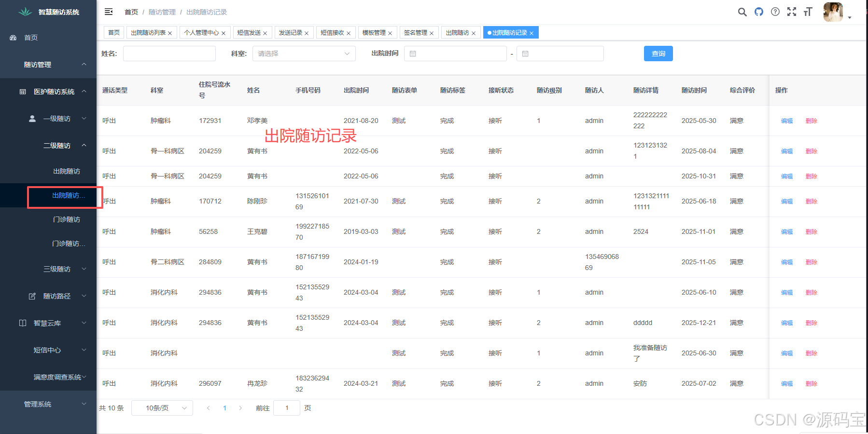
Task: Expand the 短信中心 submenu
Action: pyautogui.click(x=48, y=350)
